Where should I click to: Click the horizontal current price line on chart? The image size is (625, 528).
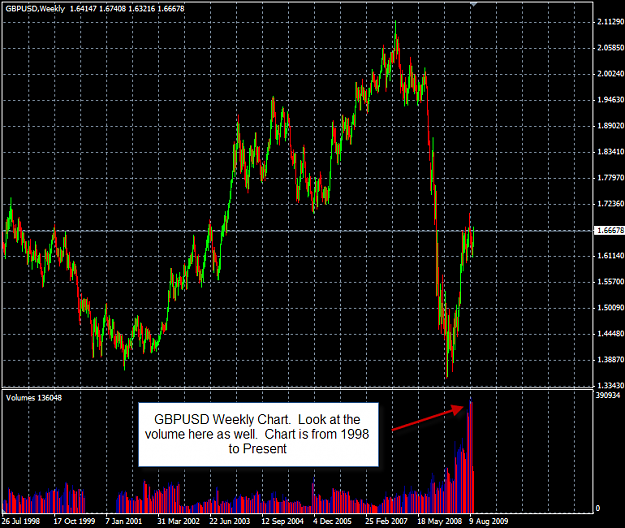297,231
